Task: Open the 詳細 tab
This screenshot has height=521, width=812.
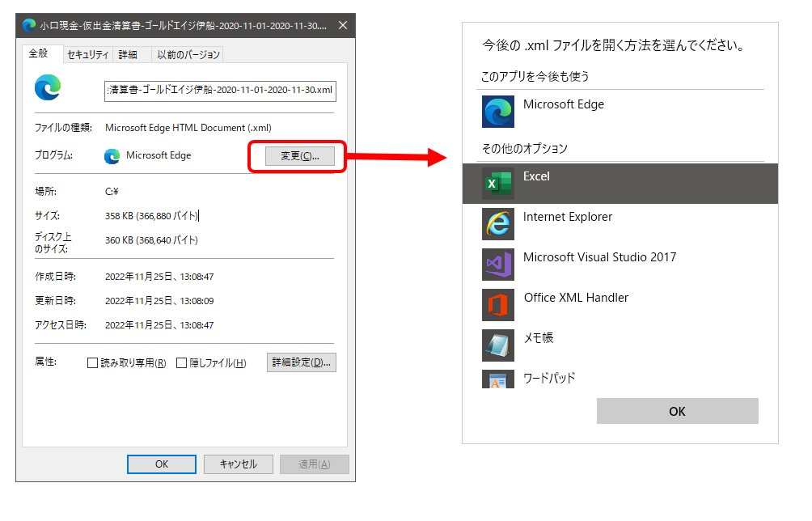Action: [x=128, y=55]
